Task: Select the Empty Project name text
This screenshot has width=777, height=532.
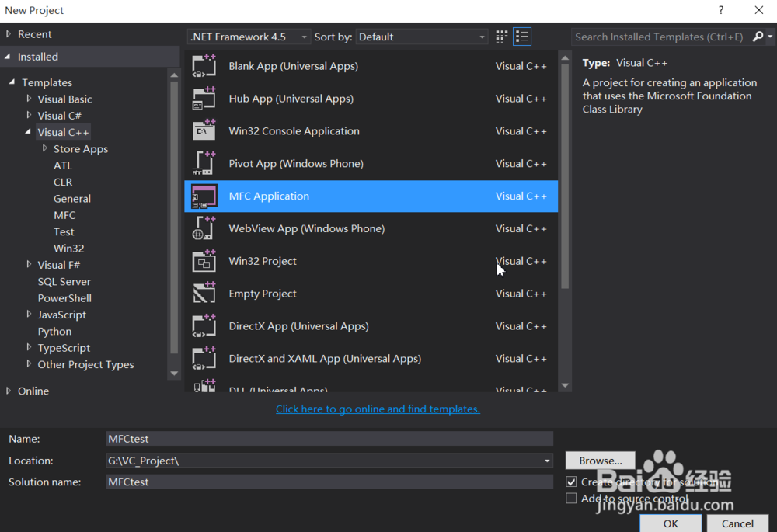Action: (263, 294)
